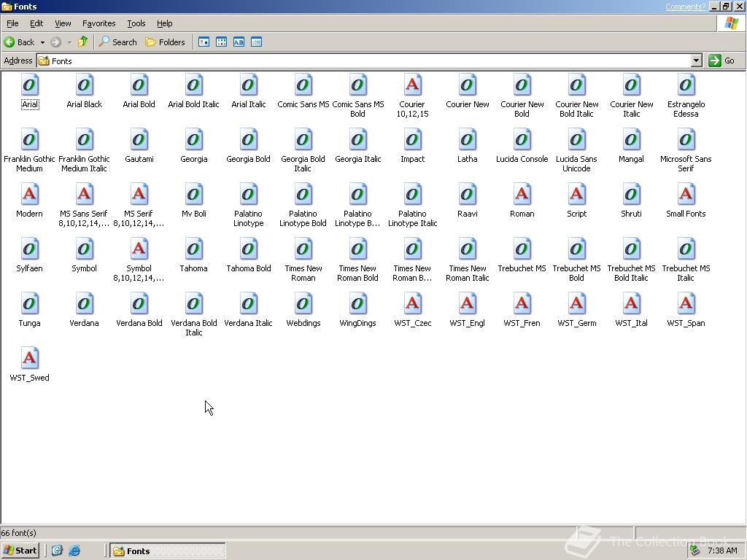Toggle the Similarity view (AB) button
Image resolution: width=747 pixels, height=560 pixels.
pos(239,42)
